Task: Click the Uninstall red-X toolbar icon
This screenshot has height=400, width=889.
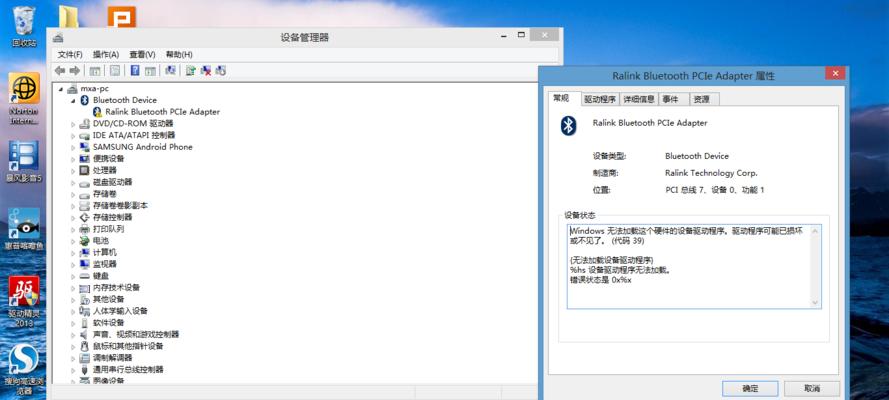Action: tap(206, 71)
